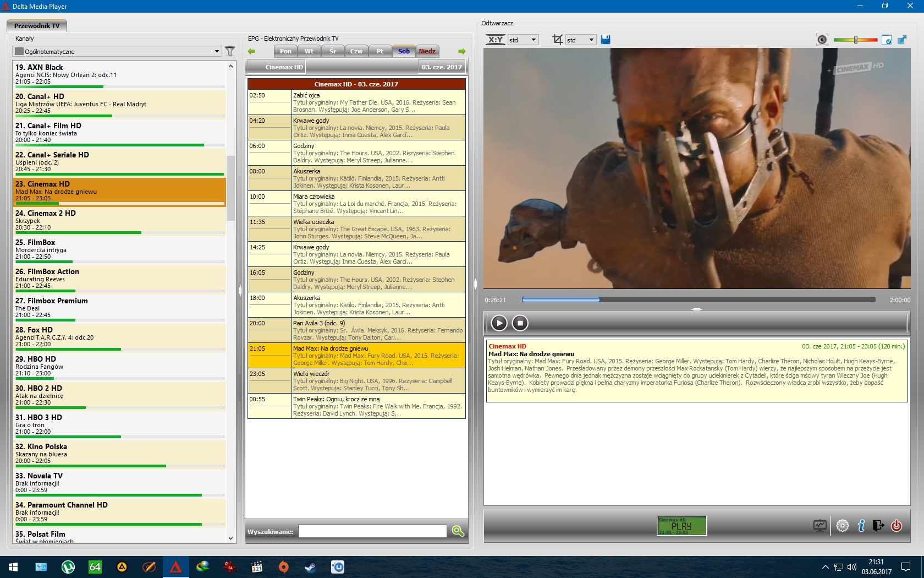Open the Windows notification center icon
The image size is (924, 578).
(906, 567)
